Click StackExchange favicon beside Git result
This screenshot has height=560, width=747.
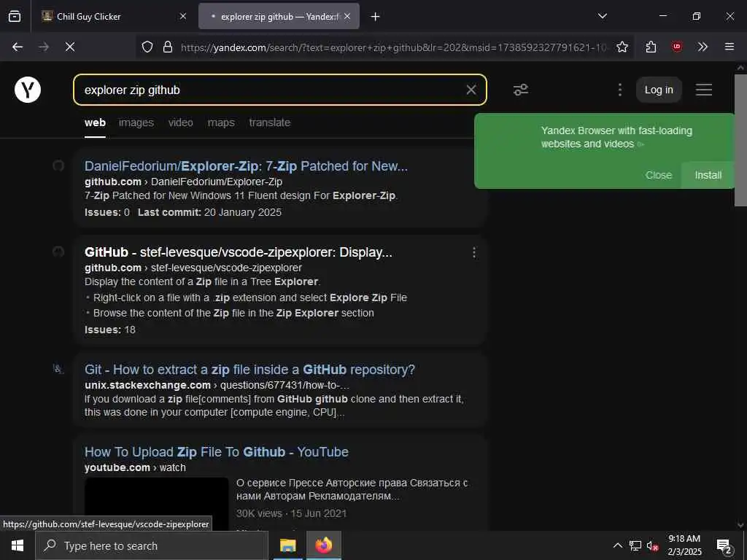58,369
